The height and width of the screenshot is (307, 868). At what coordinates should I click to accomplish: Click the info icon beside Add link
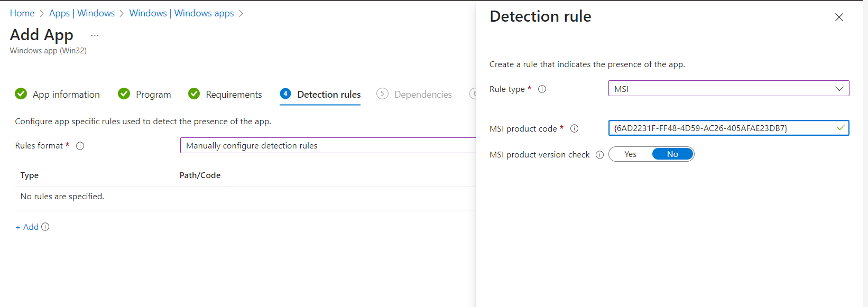45,227
